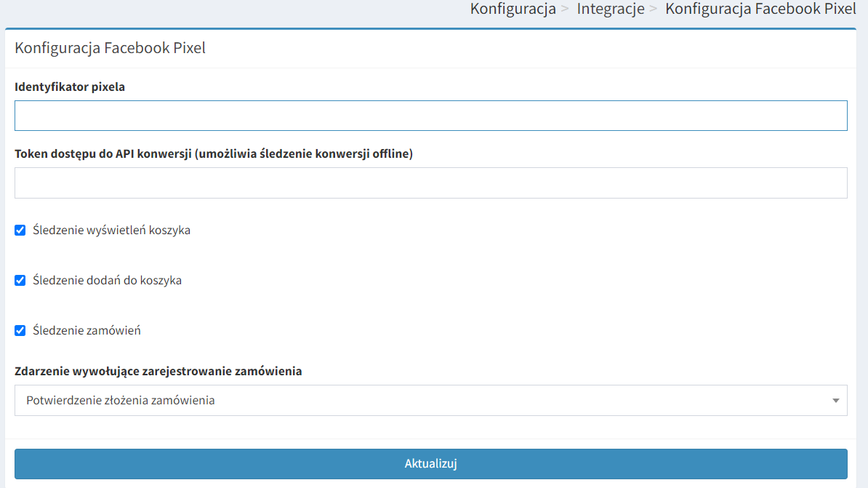This screenshot has height=488, width=868.
Task: Toggle Śledzenie dodań do koszyka checkbox
Action: point(20,280)
